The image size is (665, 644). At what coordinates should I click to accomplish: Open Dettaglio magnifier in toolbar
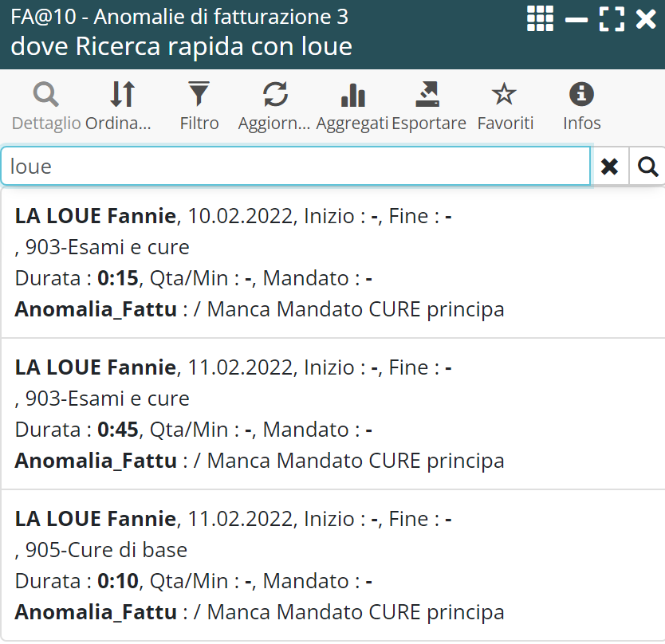click(45, 96)
